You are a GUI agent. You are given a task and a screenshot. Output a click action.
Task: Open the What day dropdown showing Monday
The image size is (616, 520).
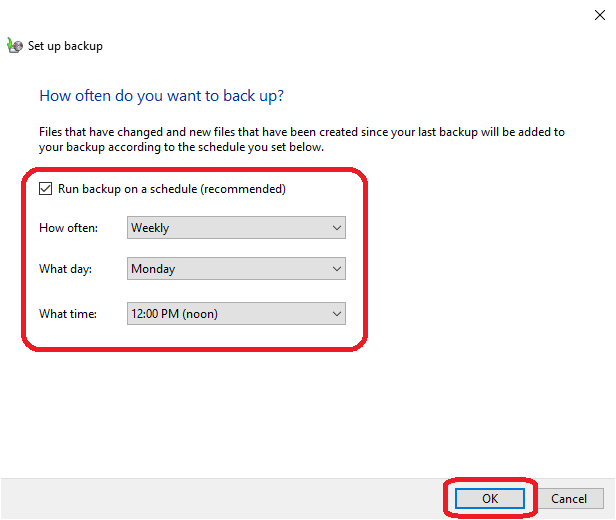(236, 269)
